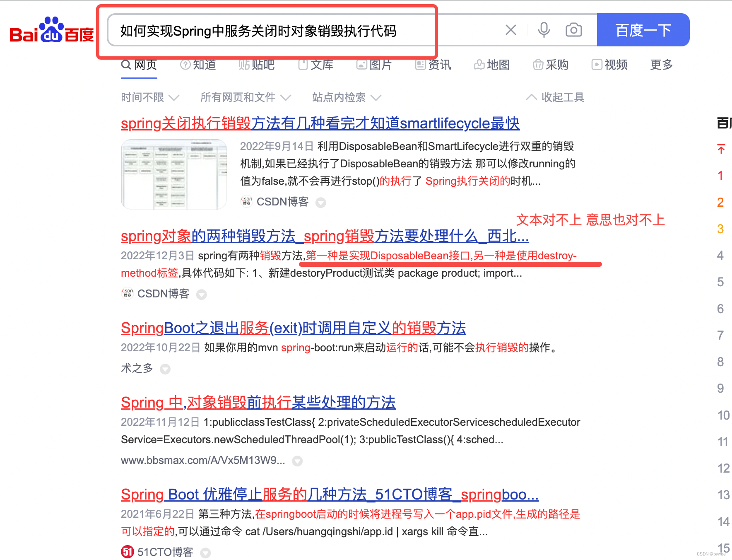Switch to the 视频 tab

pyautogui.click(x=609, y=65)
